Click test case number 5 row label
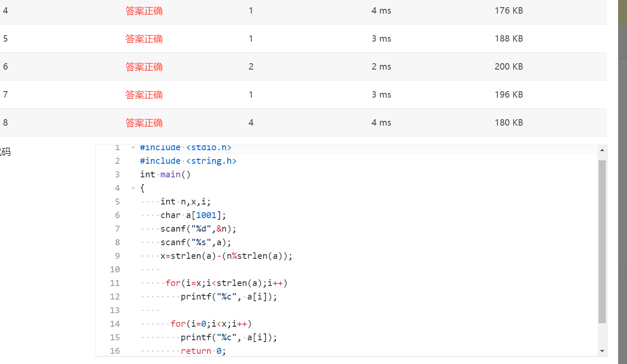 (6, 39)
